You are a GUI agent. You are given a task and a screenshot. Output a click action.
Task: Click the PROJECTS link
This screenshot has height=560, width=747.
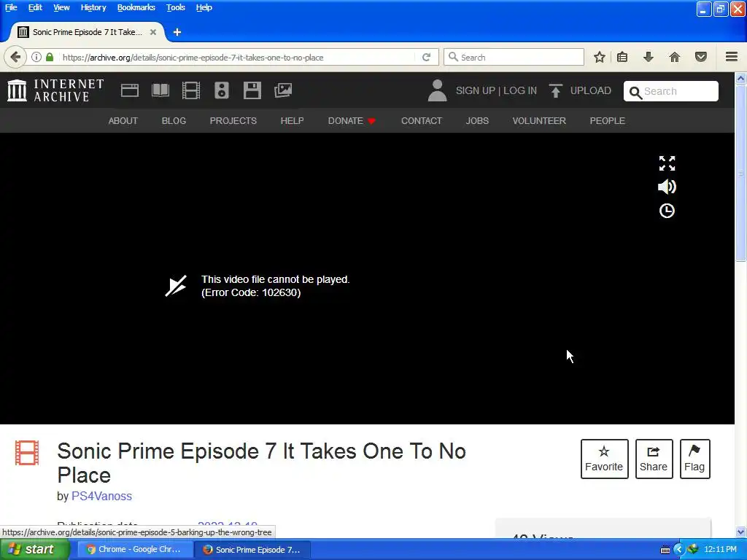click(233, 121)
